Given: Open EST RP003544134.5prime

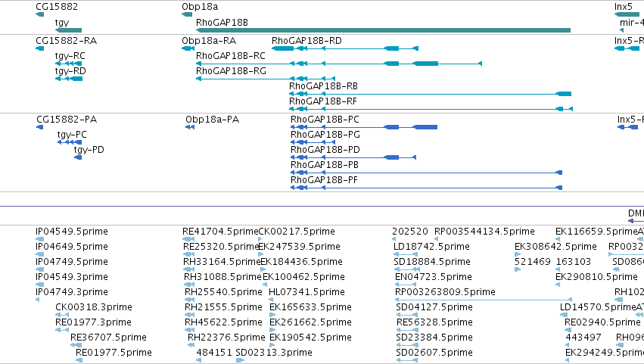Looking at the screenshot, I should click(484, 232).
